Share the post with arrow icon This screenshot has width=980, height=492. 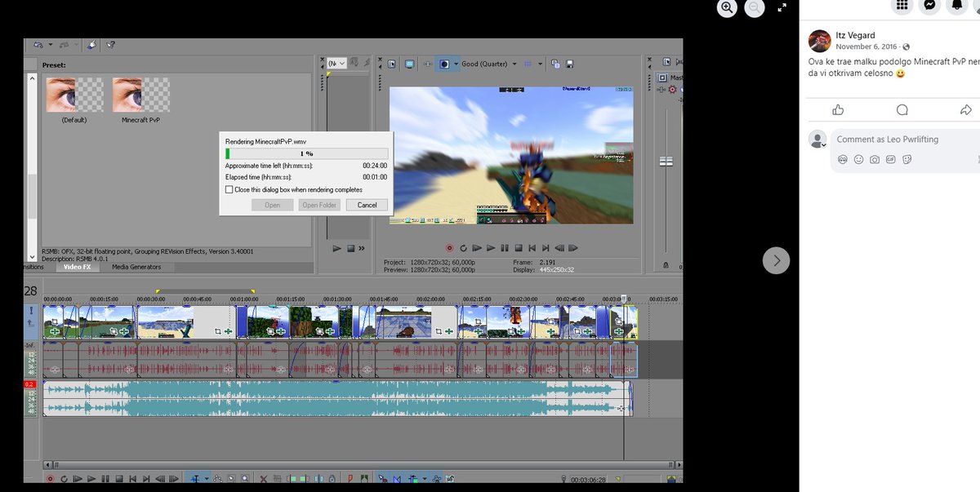pyautogui.click(x=965, y=110)
